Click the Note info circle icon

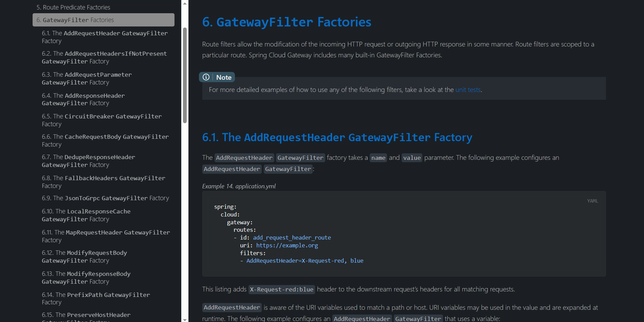coord(206,77)
